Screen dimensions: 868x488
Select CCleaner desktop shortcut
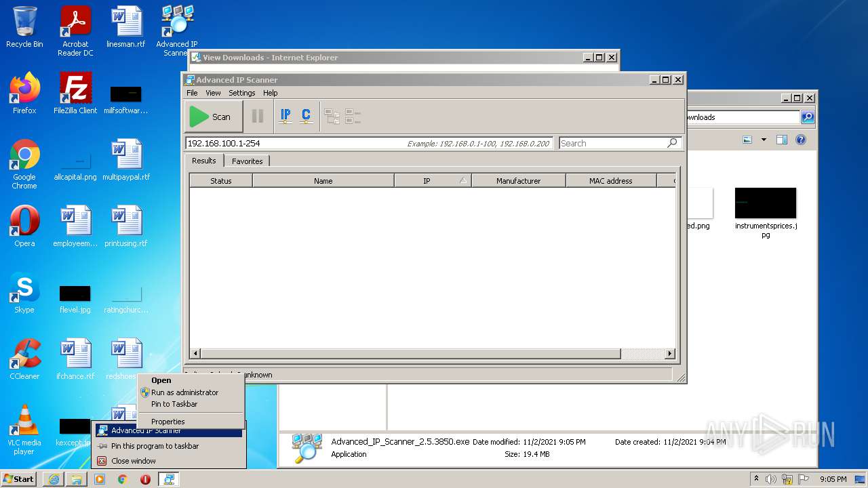[x=24, y=359]
